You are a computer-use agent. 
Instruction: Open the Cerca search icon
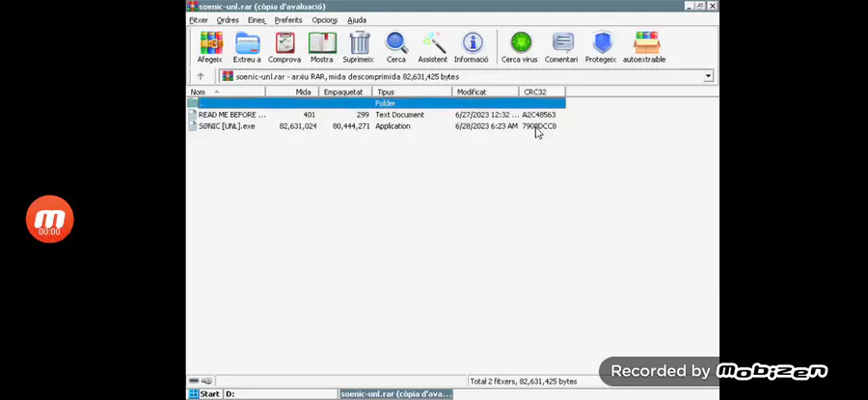(x=396, y=43)
